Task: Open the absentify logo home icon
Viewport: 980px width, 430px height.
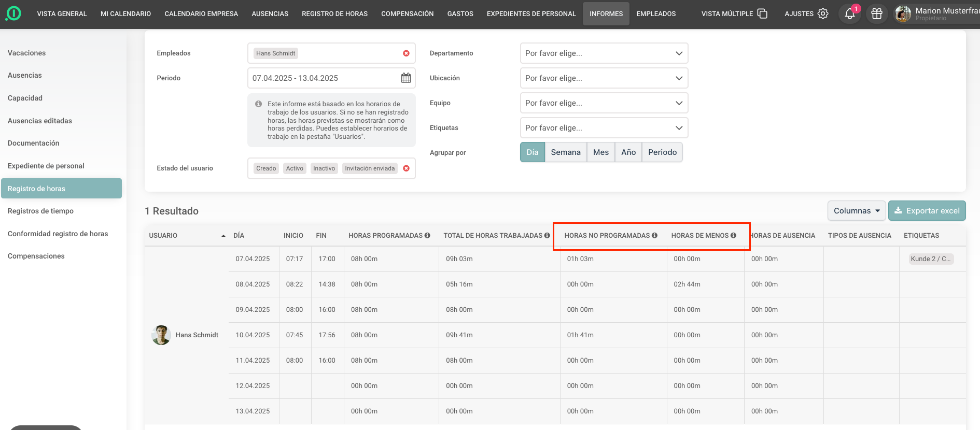Action: (x=13, y=13)
